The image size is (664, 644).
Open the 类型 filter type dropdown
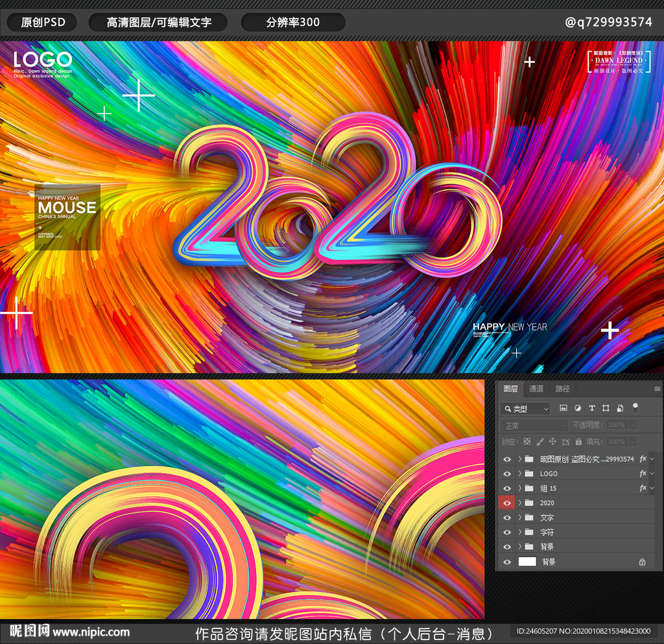(x=525, y=409)
